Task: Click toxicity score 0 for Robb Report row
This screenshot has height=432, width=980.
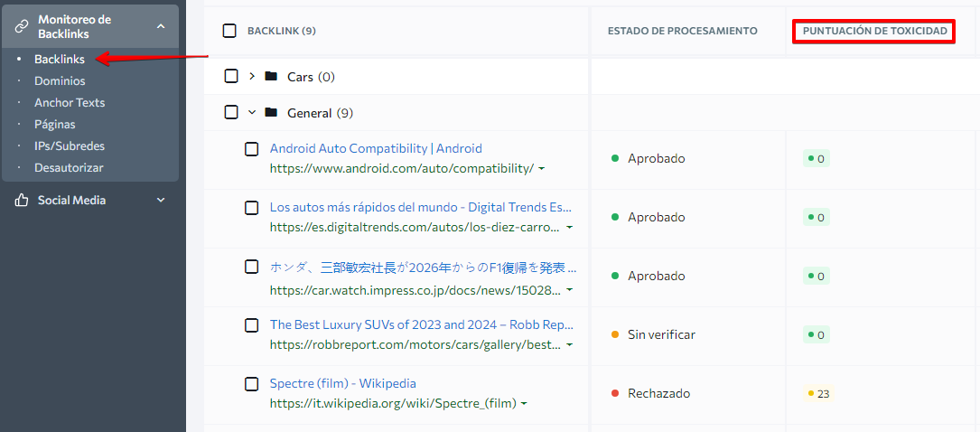Action: point(817,335)
